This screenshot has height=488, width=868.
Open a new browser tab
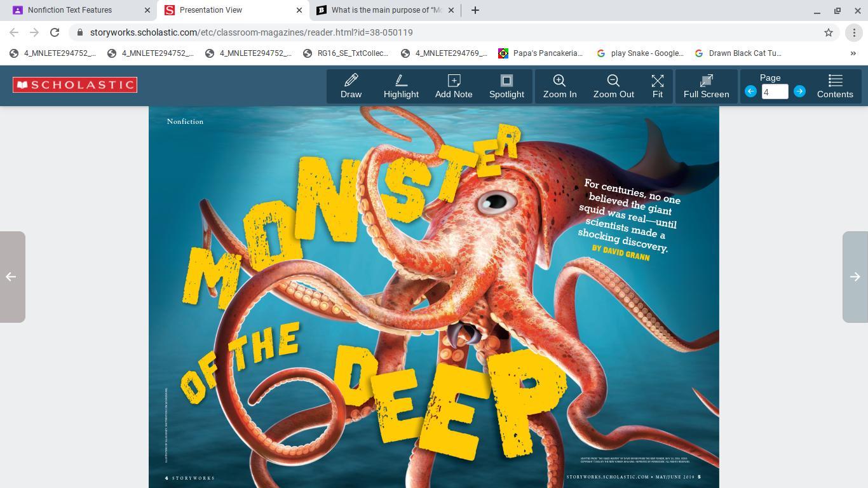[475, 10]
